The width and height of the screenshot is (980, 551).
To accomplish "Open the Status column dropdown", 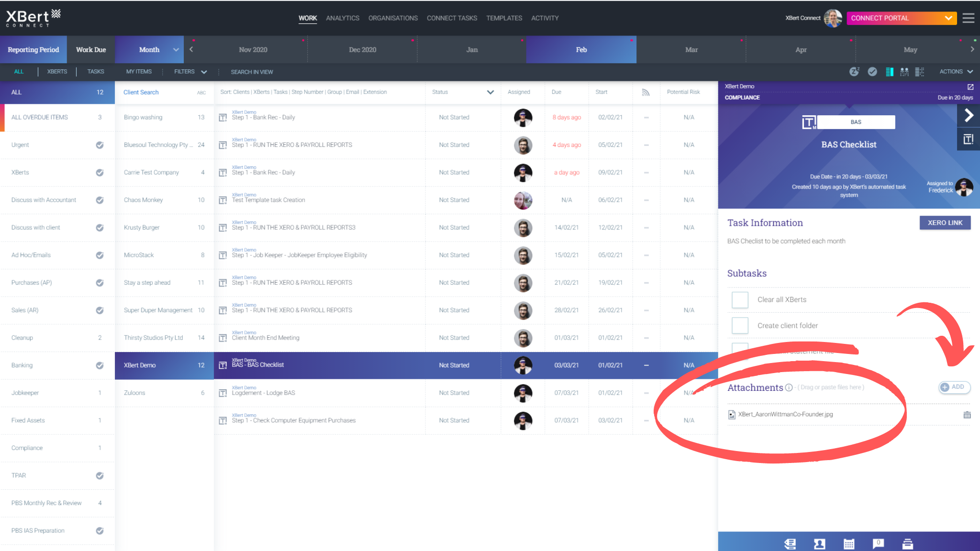I will tap(490, 92).
